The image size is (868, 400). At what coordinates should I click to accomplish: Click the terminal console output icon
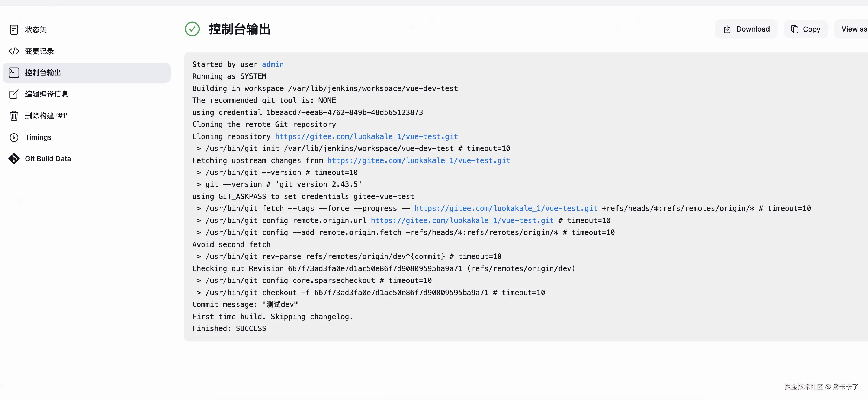click(14, 73)
